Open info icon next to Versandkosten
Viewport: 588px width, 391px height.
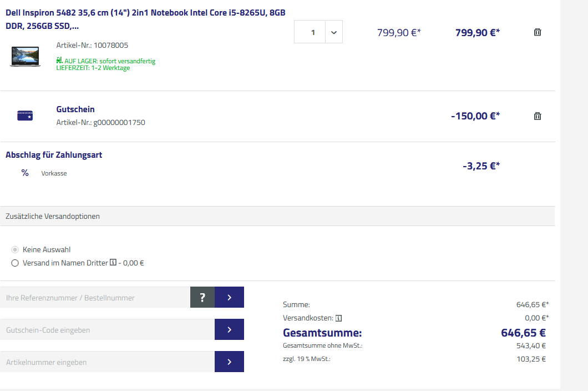[x=338, y=318]
